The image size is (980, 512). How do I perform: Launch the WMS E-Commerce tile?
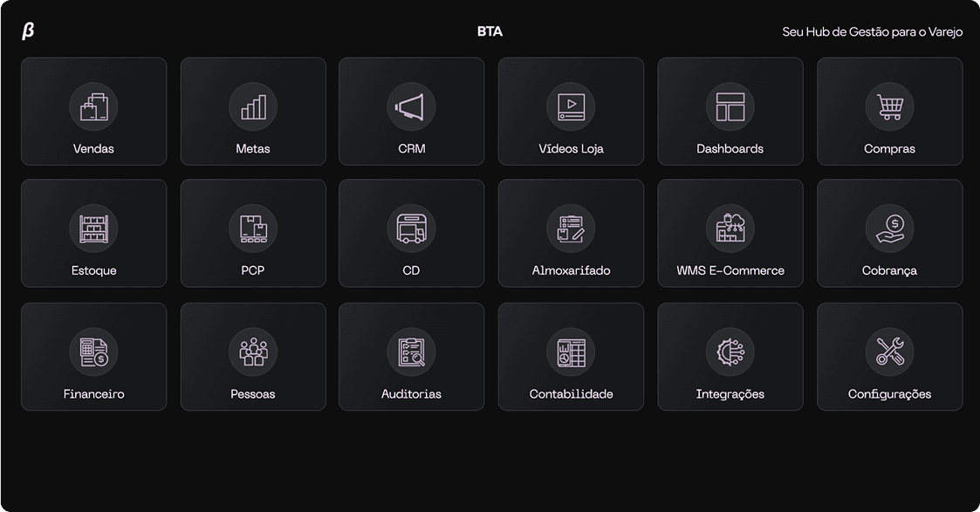click(x=730, y=234)
